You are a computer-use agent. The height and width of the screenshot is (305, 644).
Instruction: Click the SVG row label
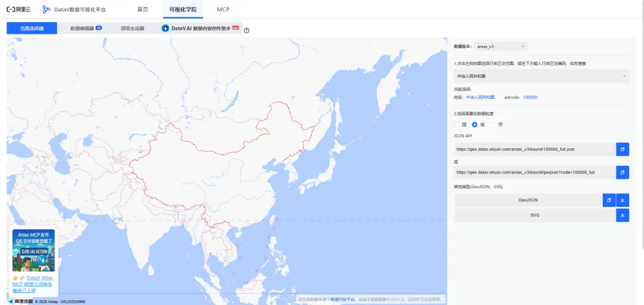click(x=535, y=215)
